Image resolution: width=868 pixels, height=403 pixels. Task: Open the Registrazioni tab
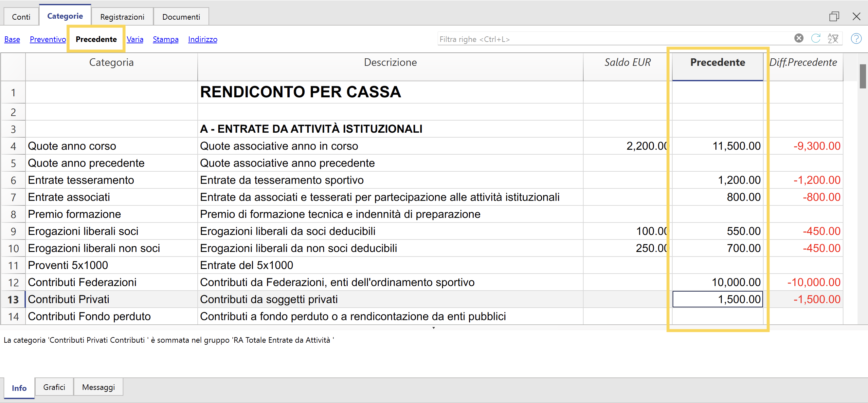(x=122, y=17)
